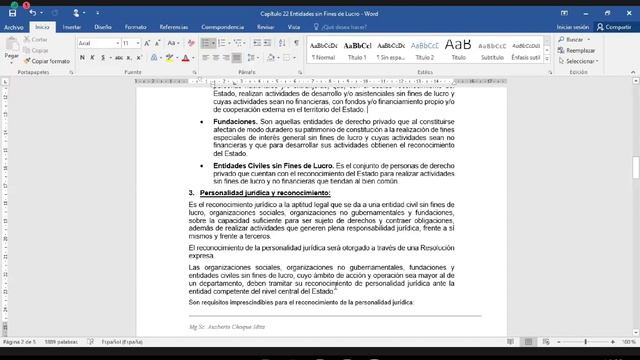Apply the Subtítulo style
This screenshot has width=640, height=360.
click(x=492, y=50)
